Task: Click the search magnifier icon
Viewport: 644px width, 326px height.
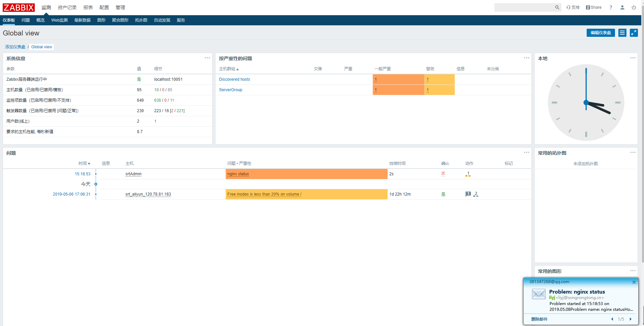Action: tap(557, 7)
